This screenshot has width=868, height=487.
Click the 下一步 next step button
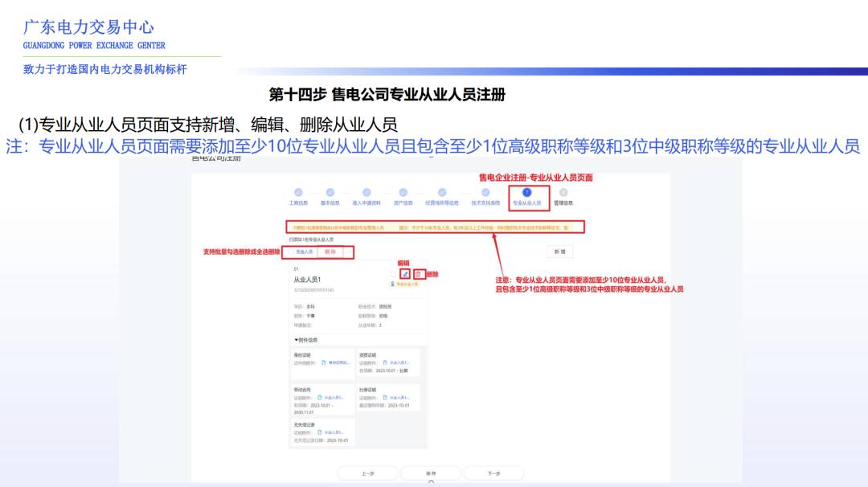point(493,472)
